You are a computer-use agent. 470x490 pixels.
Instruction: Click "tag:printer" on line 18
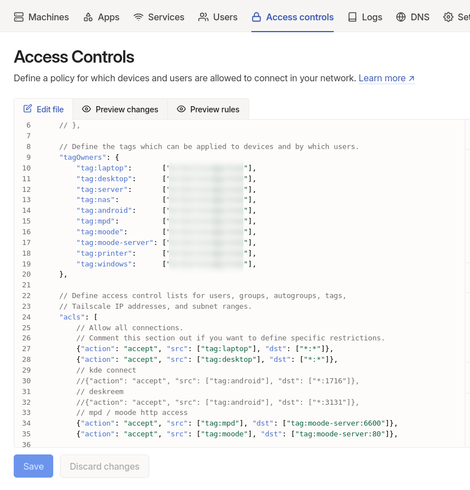pos(104,253)
